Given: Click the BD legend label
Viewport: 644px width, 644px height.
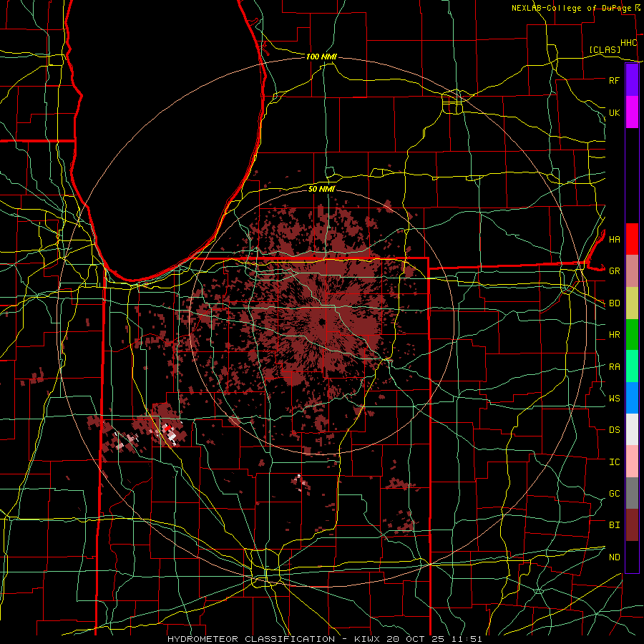Looking at the screenshot, I should 614,303.
